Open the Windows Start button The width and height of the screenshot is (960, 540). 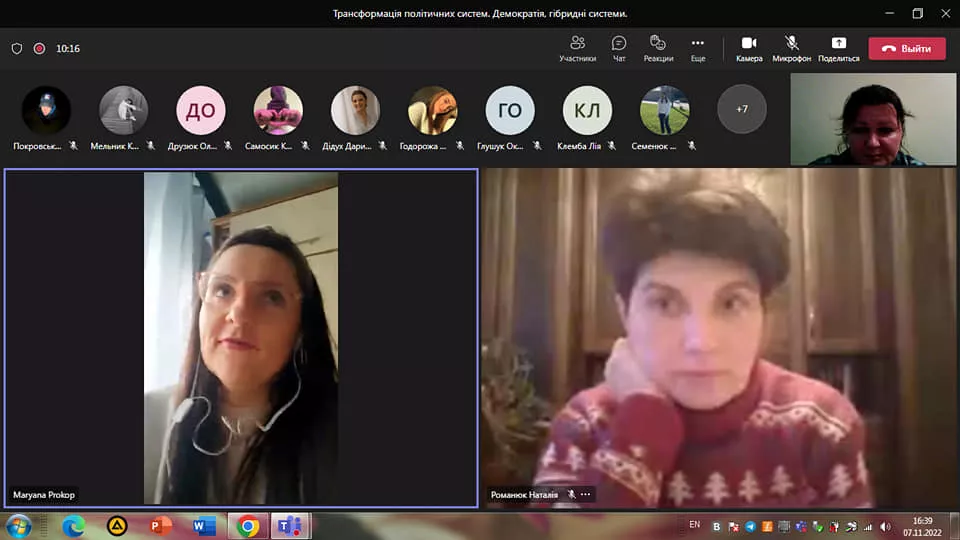tap(19, 526)
